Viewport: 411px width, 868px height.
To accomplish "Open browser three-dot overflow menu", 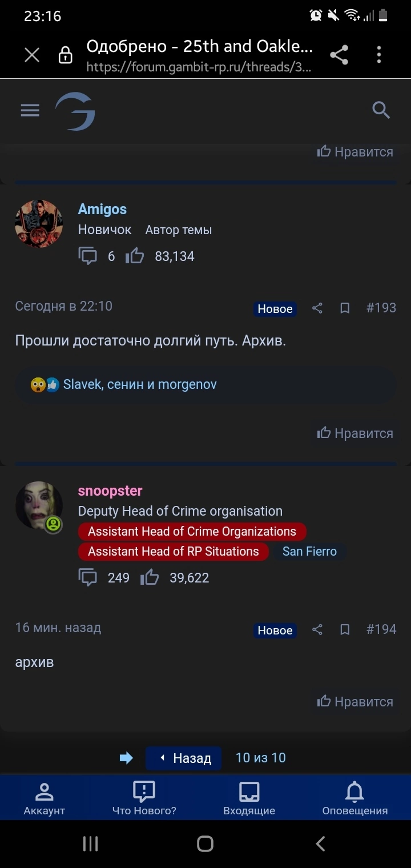I will [x=379, y=55].
